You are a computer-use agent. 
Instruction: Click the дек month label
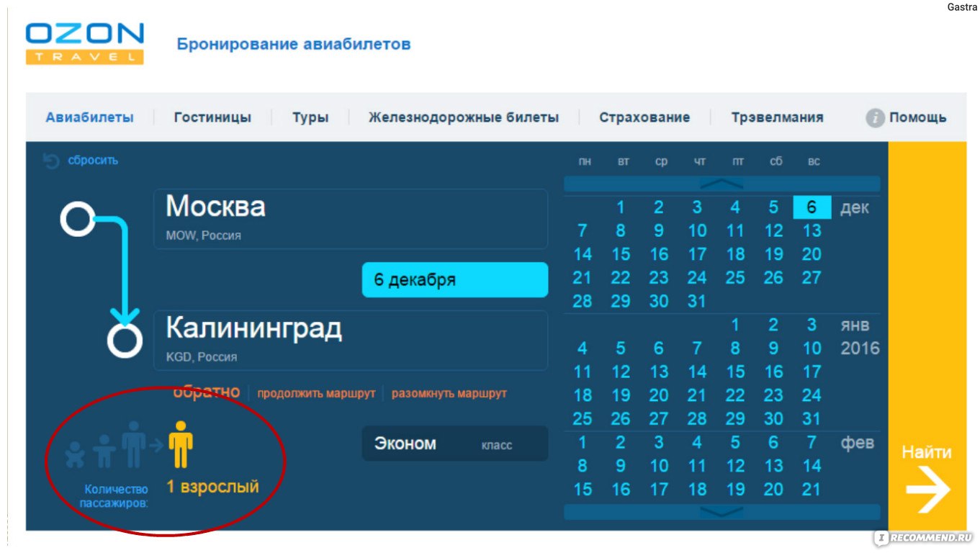coord(855,208)
